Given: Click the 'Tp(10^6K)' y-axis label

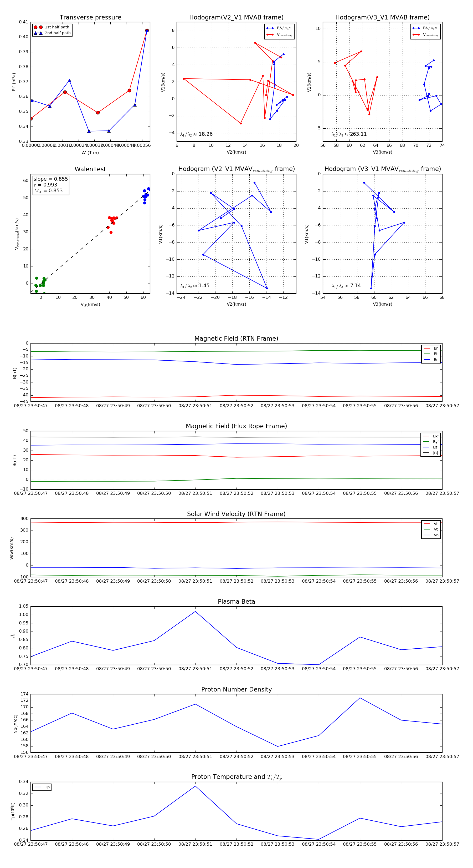Looking at the screenshot, I should 13,811.
